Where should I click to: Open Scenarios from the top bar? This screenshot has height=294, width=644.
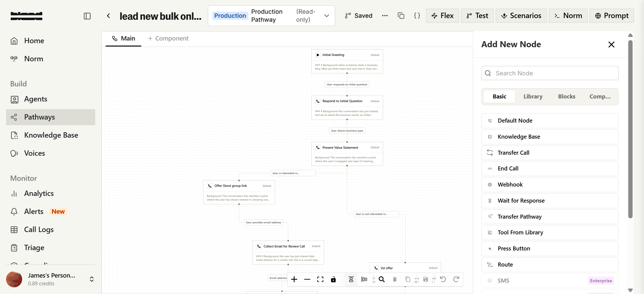pos(521,16)
